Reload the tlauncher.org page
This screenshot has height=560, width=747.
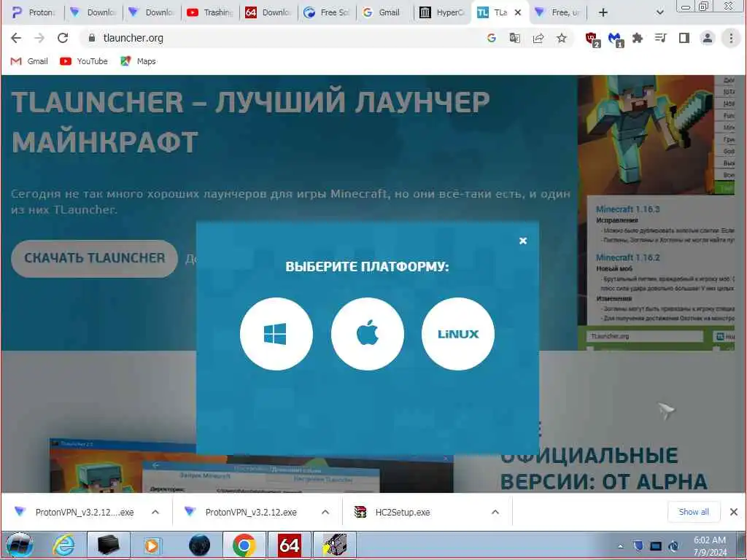point(63,38)
